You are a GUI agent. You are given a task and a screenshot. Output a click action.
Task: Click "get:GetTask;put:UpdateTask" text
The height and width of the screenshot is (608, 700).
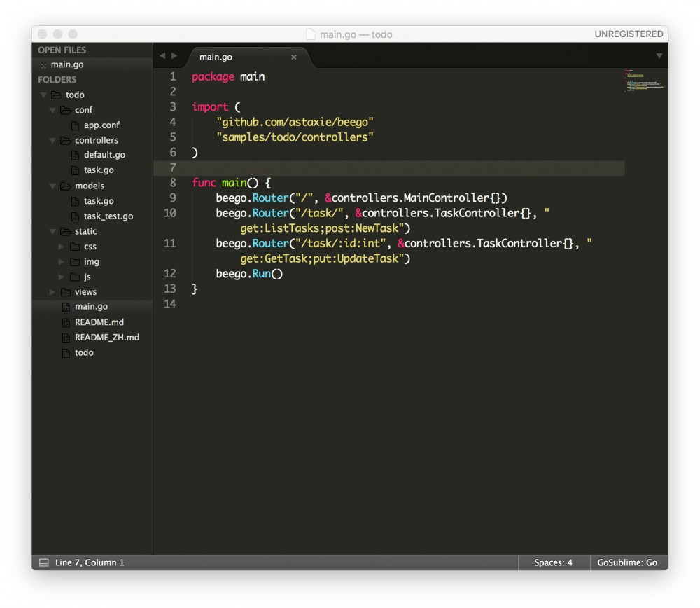319,258
